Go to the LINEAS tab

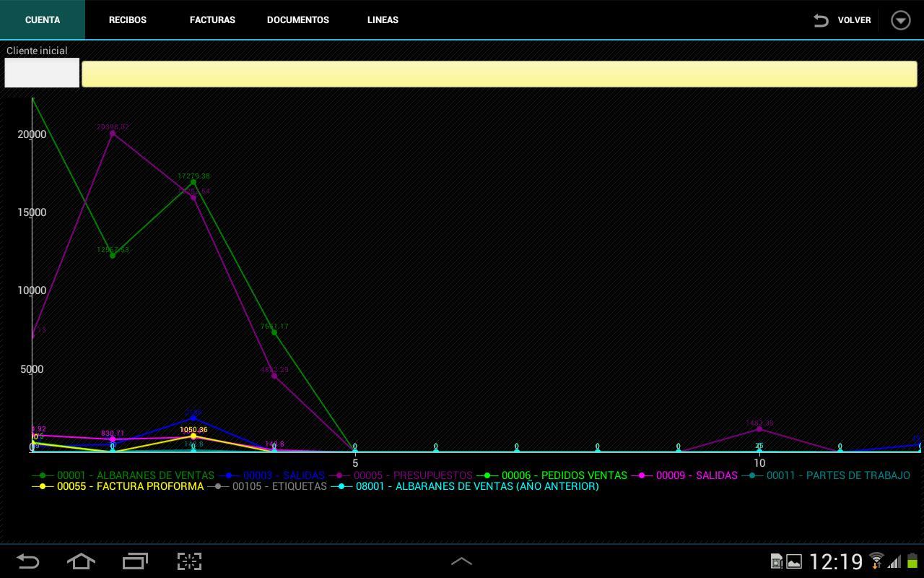(383, 20)
